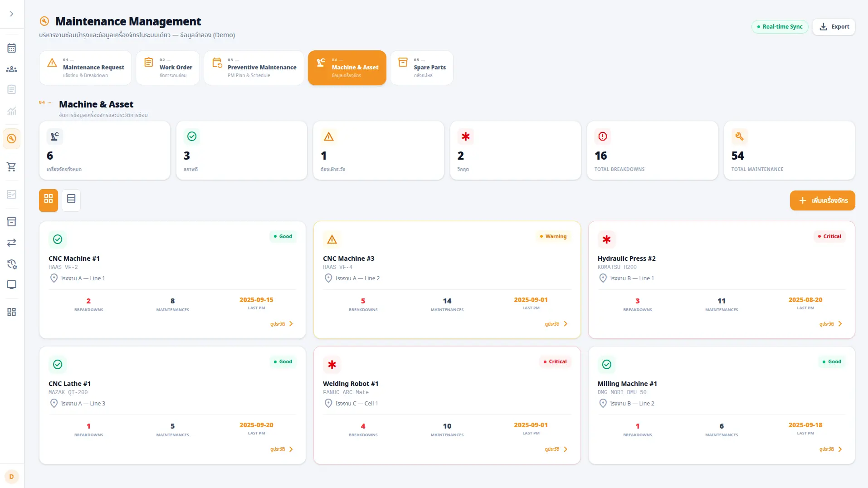The image size is (868, 488).
Task: Click the Export button
Action: point(834,27)
